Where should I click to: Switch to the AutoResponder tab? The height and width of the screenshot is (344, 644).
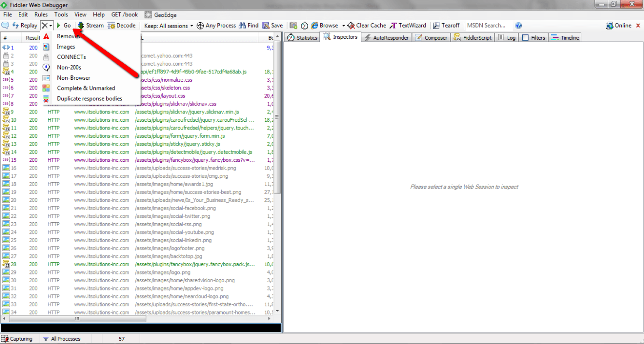[386, 38]
